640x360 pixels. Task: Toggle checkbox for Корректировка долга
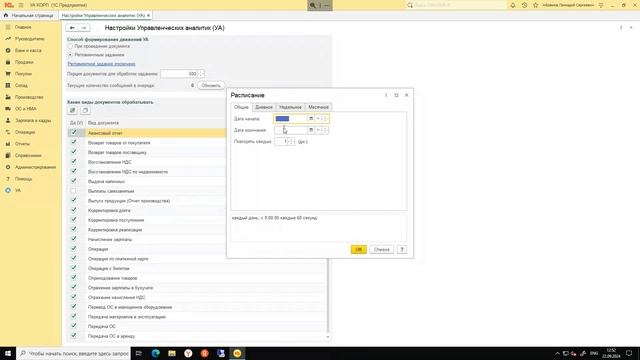73,210
